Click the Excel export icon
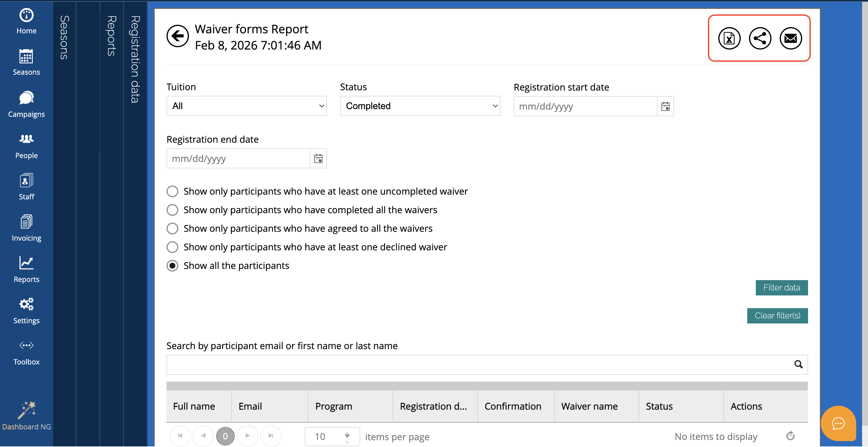The height and width of the screenshot is (447, 868). click(x=729, y=38)
